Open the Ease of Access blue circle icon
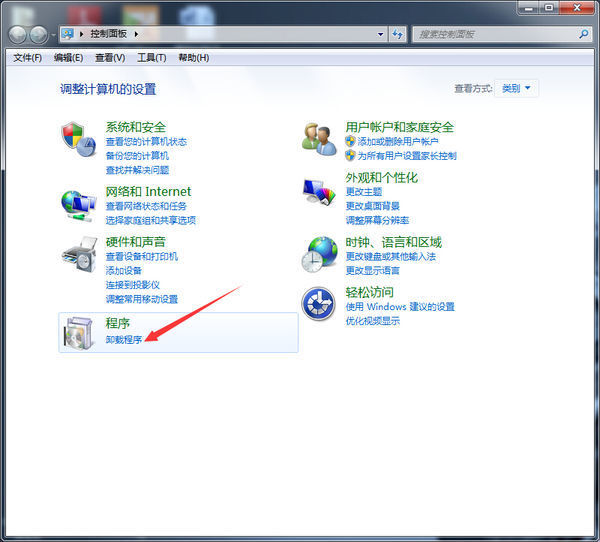 click(318, 304)
